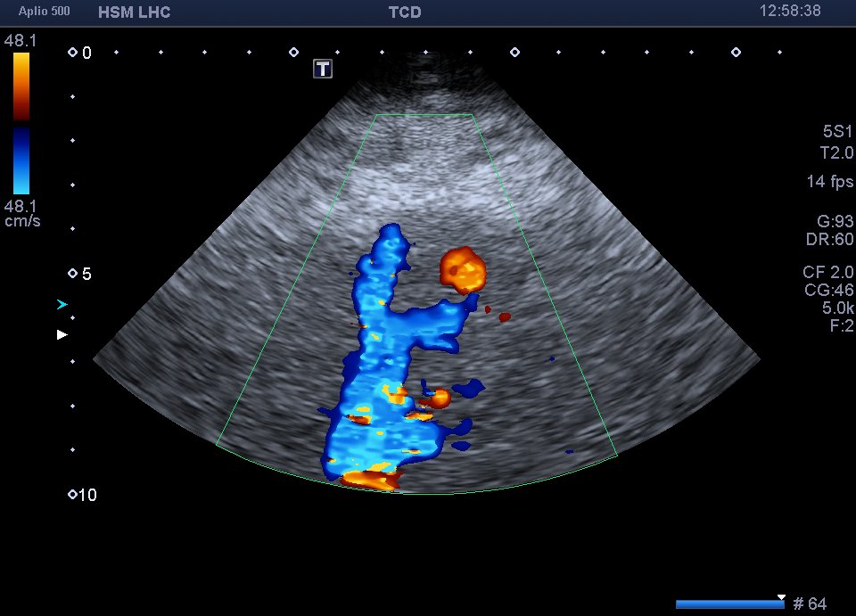Click the 'Aplio 500' system label
Screen dimensions: 856x616
tap(45, 11)
